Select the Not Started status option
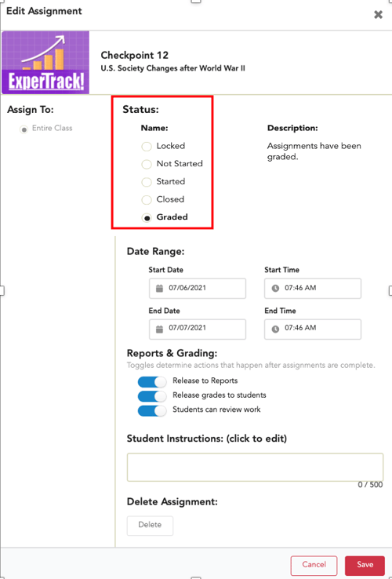 tap(147, 164)
